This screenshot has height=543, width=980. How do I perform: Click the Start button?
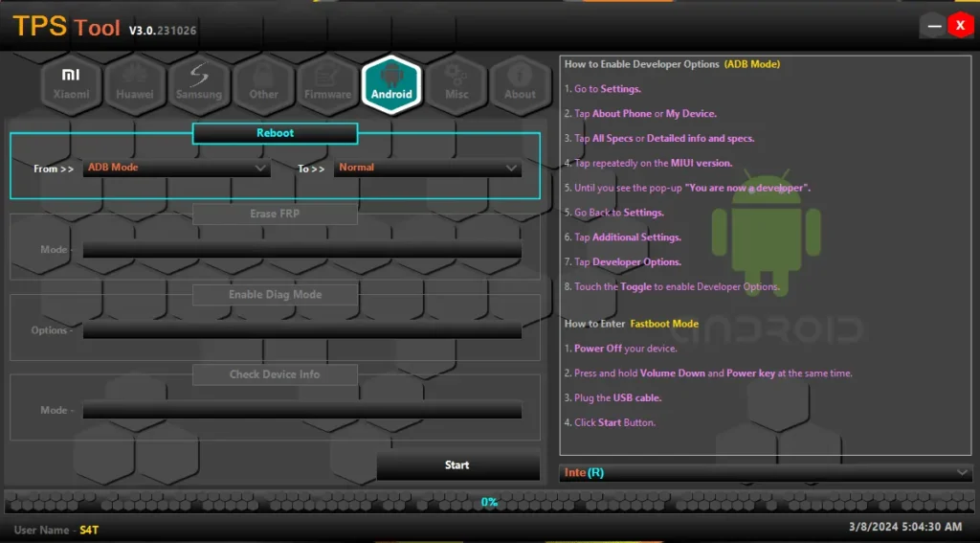458,465
